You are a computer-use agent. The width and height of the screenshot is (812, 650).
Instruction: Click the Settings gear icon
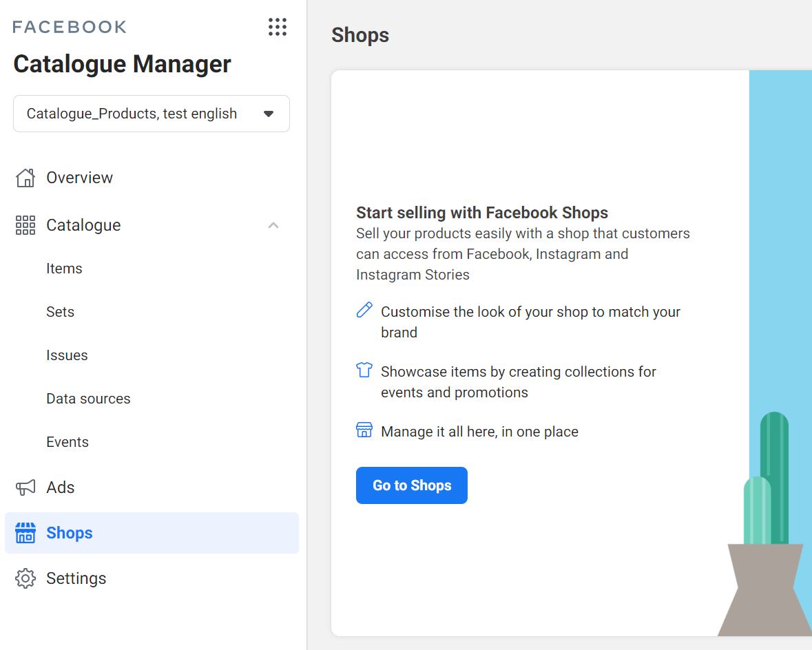[x=25, y=578]
